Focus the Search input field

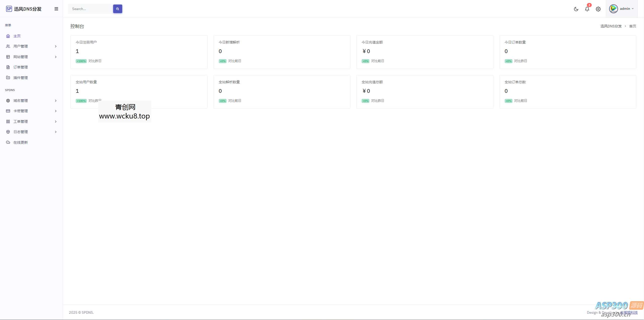pos(91,9)
